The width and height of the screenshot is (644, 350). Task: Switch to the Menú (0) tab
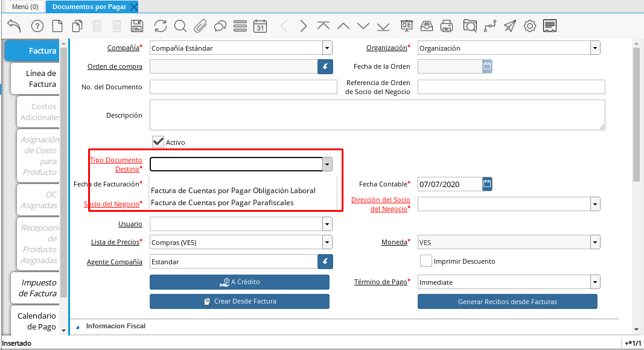(25, 7)
